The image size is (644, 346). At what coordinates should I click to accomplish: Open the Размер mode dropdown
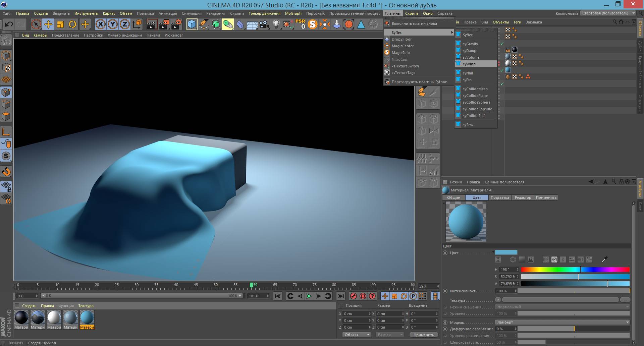389,335
